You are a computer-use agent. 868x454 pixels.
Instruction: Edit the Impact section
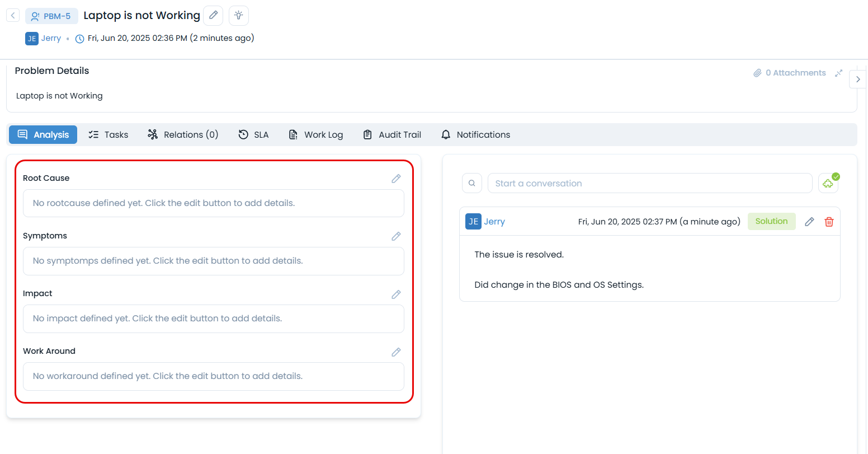[396, 294]
